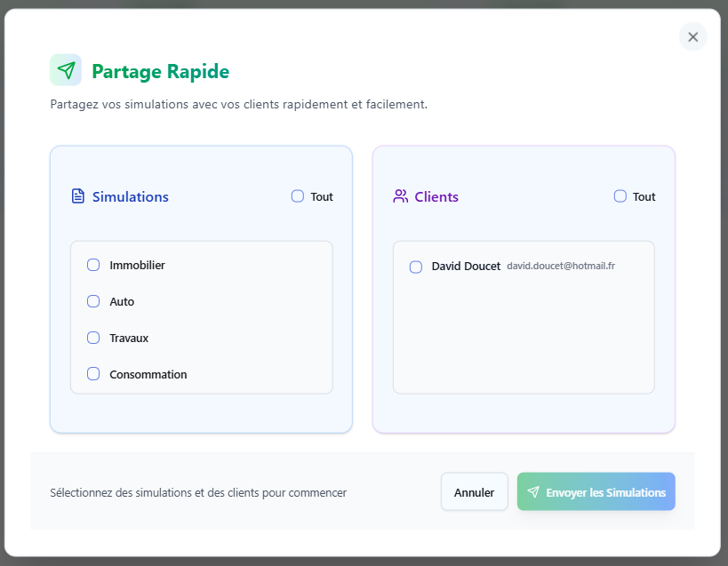This screenshot has height=566, width=728.
Task: Click the david.doucet@hotmail.fr email address
Action: [561, 266]
